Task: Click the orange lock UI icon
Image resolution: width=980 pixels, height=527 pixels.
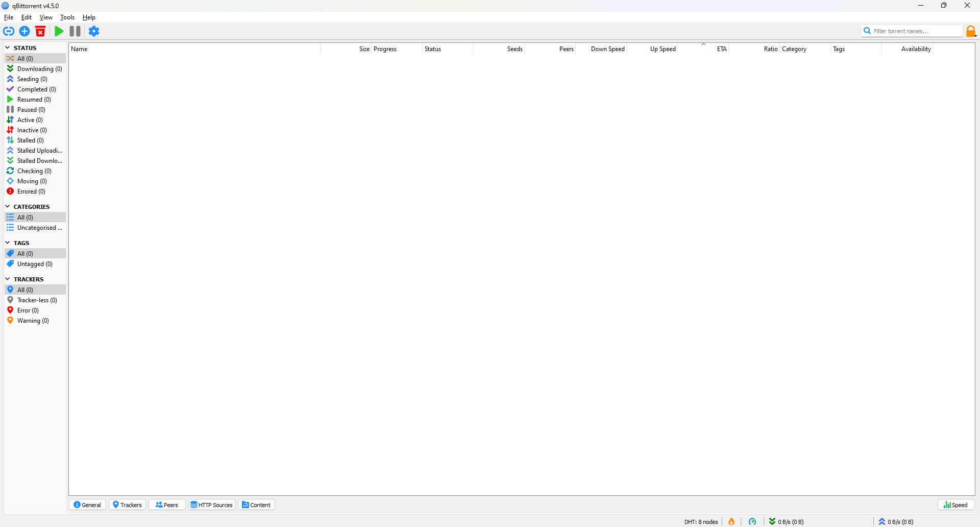Action: point(971,31)
